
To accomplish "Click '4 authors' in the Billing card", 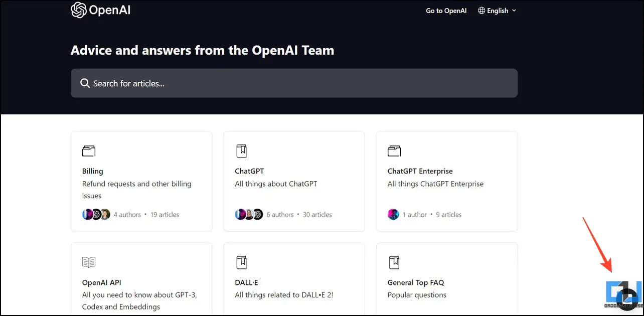I will (127, 214).
